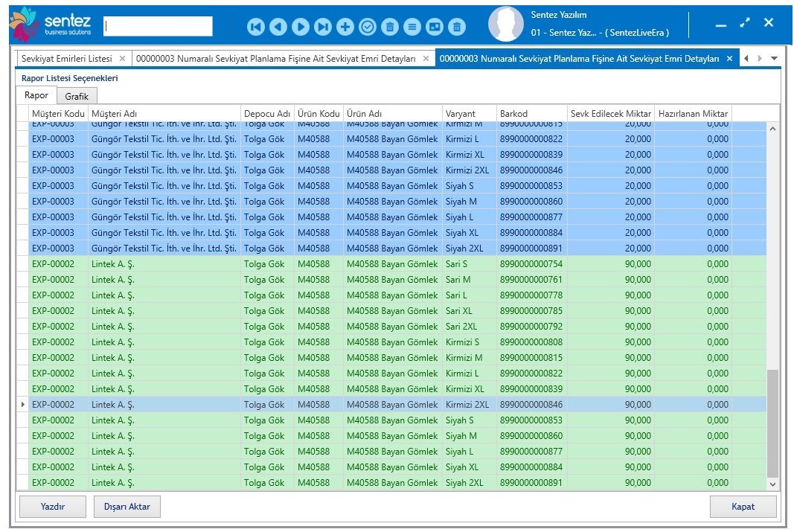Click Güngör Tekstil name in Siyah M row
Screen dimensions: 794x532
[x=164, y=202]
